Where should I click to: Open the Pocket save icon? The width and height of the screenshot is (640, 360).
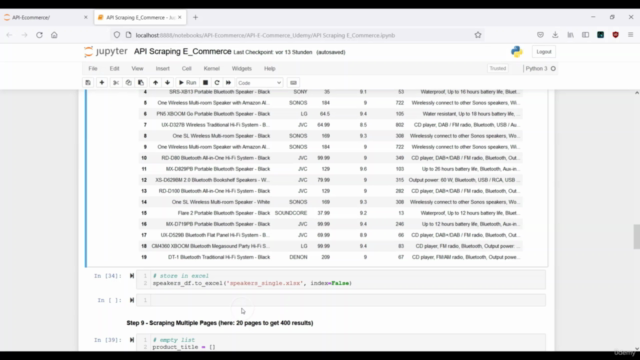coord(540,35)
